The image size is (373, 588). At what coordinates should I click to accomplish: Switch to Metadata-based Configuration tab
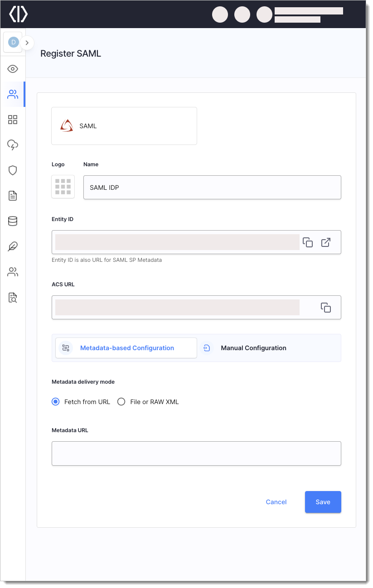point(126,348)
